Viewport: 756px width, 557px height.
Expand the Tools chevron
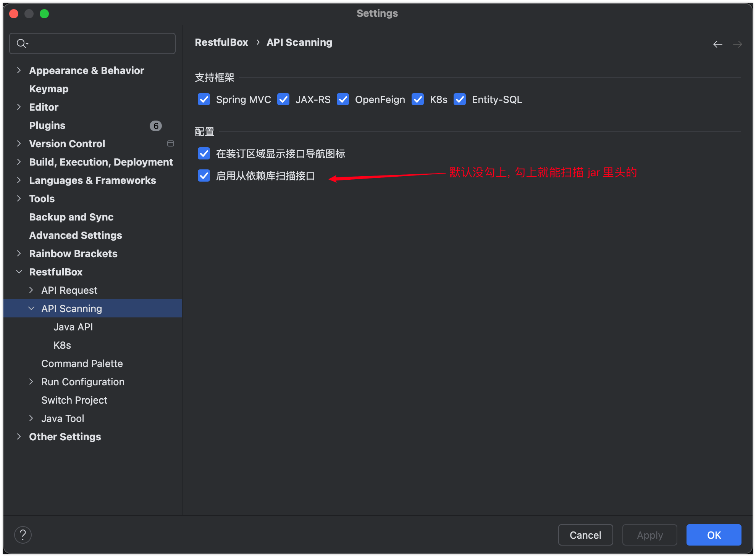click(19, 198)
